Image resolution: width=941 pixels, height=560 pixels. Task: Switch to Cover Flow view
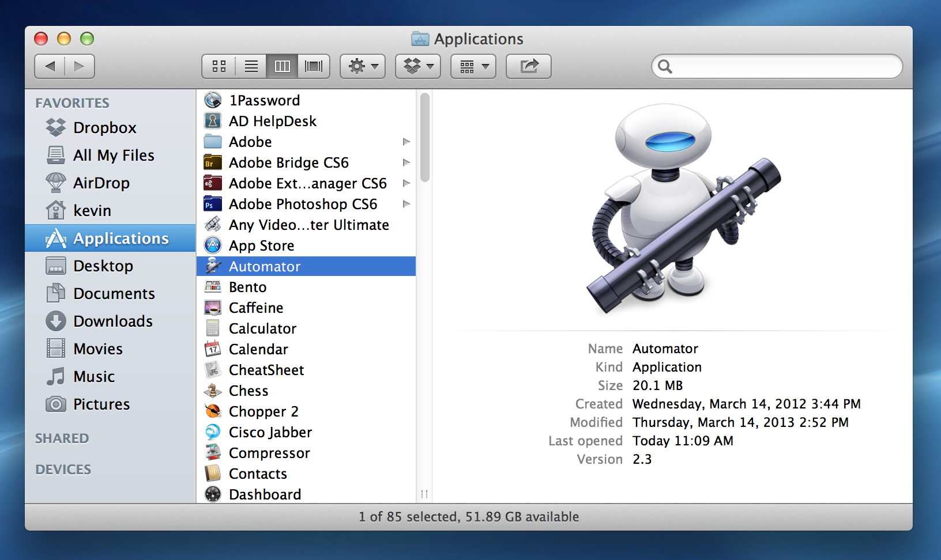coord(314,66)
